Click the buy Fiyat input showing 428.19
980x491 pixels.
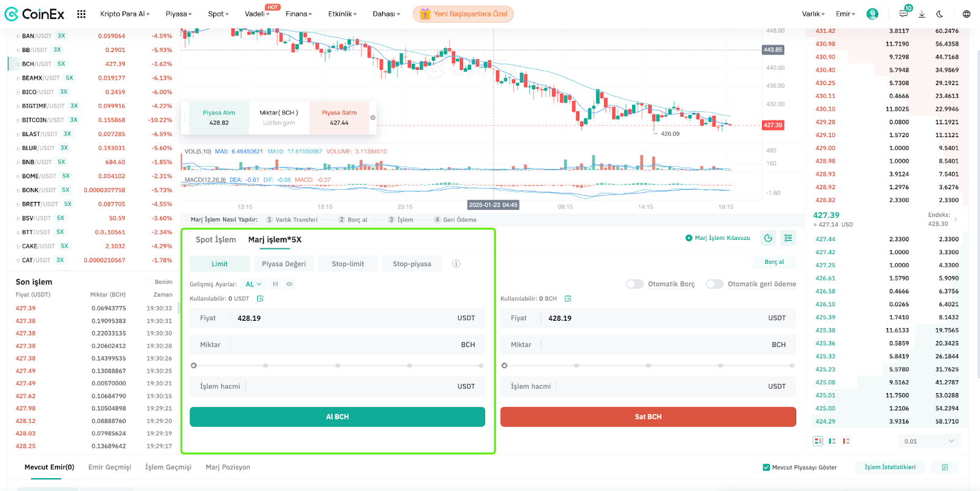click(337, 318)
